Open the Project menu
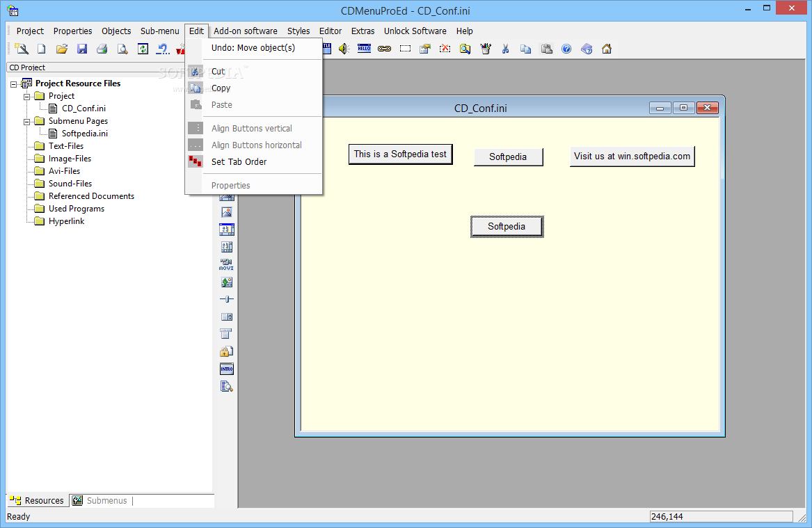This screenshot has width=812, height=528. (30, 31)
